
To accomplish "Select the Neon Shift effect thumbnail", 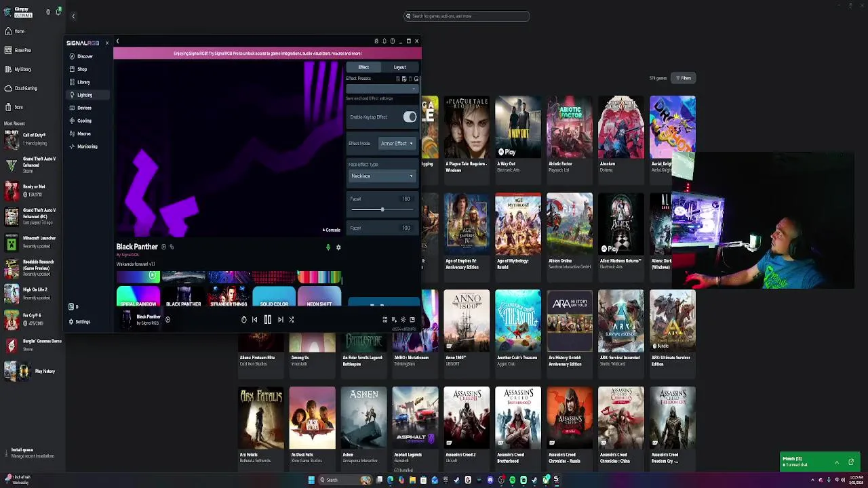I will click(x=319, y=297).
